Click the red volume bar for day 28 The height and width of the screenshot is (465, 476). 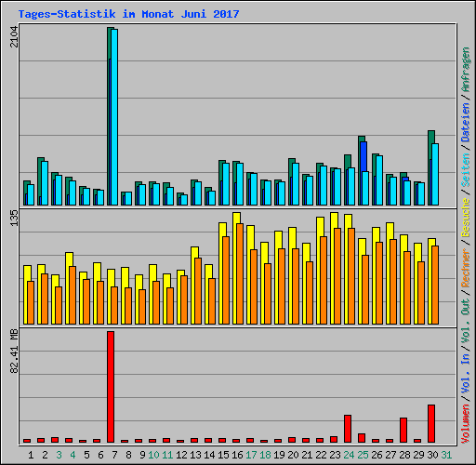pos(403,430)
